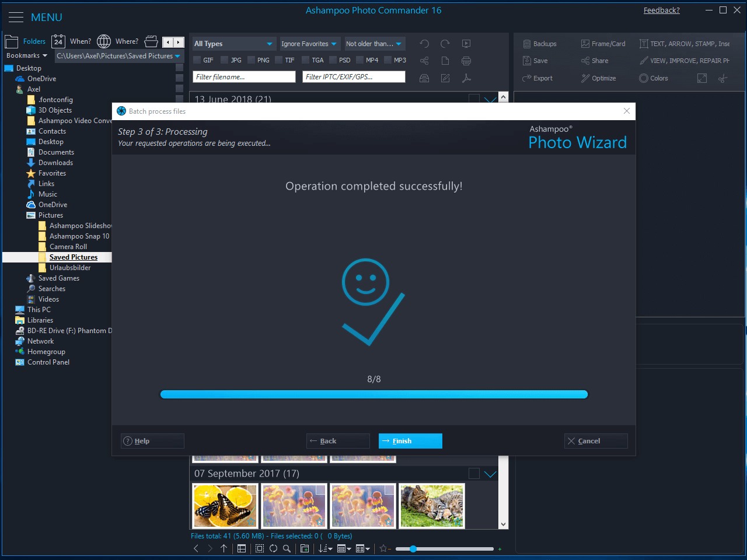747x560 pixels.
Task: Click the scanner/inbox tray icon
Action: (x=424, y=78)
